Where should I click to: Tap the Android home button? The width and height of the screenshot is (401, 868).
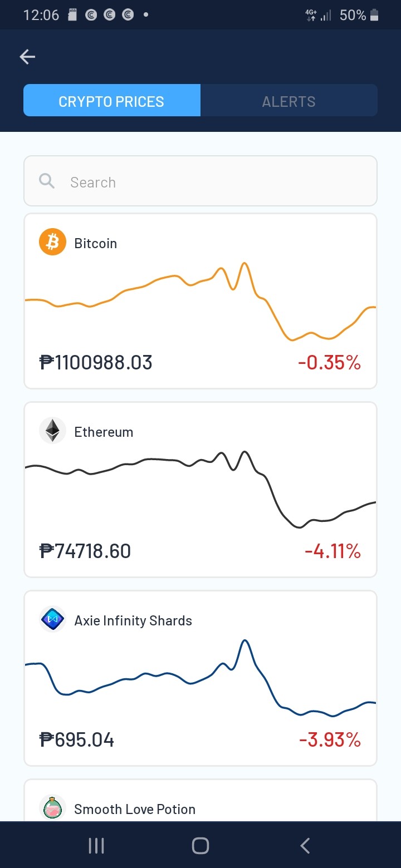(x=200, y=846)
